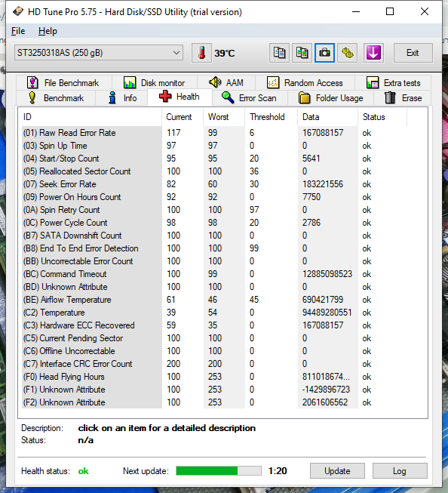The image size is (448, 493).
Task: Select the (07) Seek Error Rate row
Action: click(214, 184)
